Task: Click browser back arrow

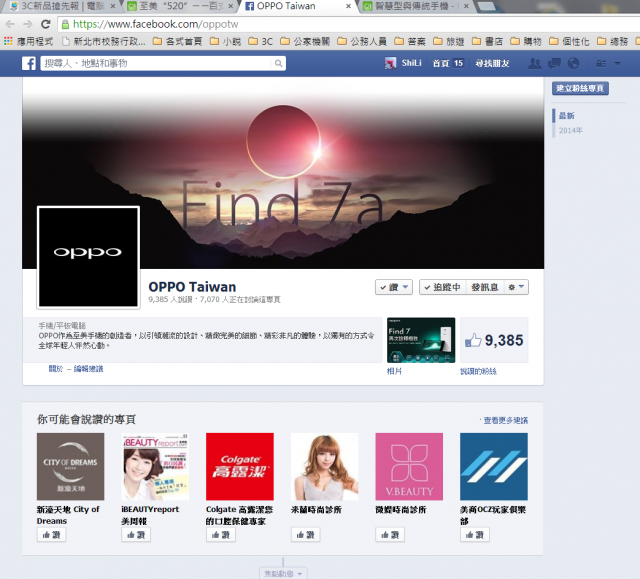Action: point(10,24)
